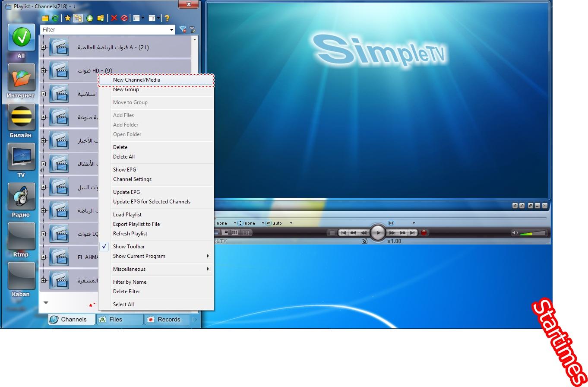Click the delete filter funnel icon
588x387 pixels.
coord(183,30)
